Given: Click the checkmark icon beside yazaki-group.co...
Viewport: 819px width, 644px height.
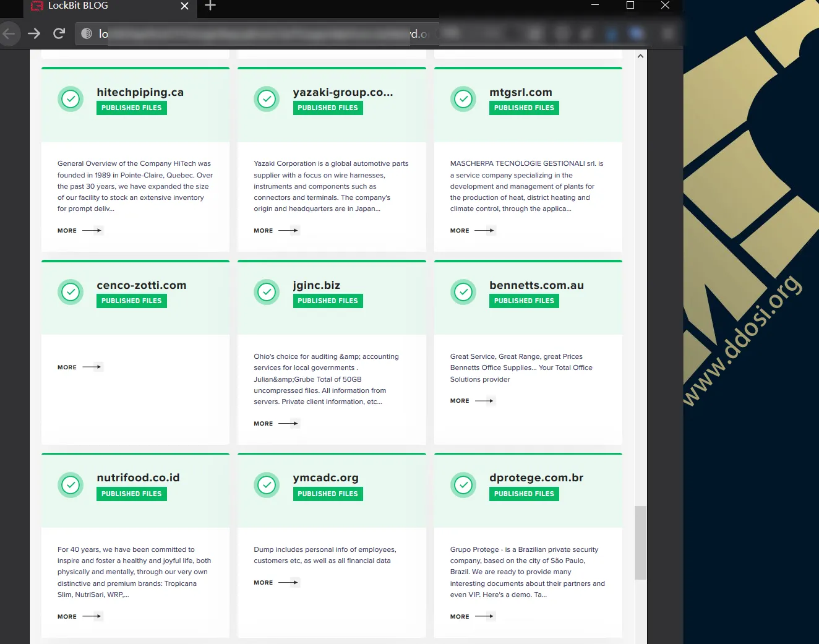Looking at the screenshot, I should (267, 99).
